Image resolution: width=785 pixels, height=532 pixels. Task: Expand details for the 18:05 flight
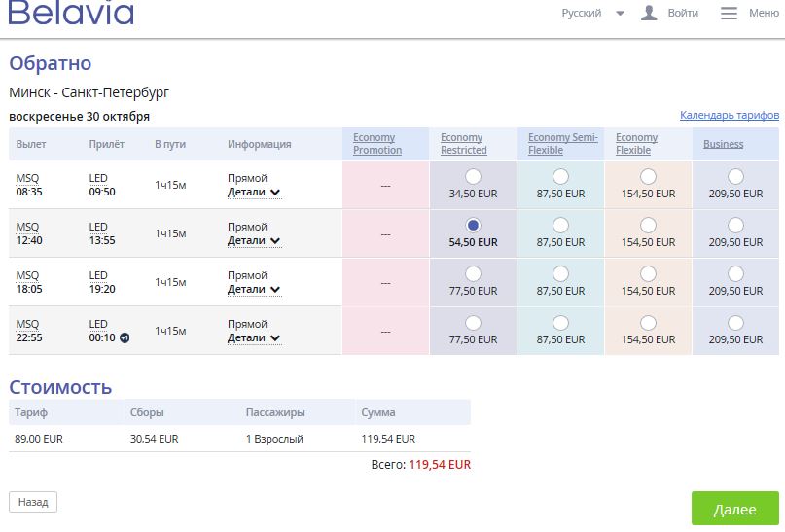pyautogui.click(x=253, y=289)
